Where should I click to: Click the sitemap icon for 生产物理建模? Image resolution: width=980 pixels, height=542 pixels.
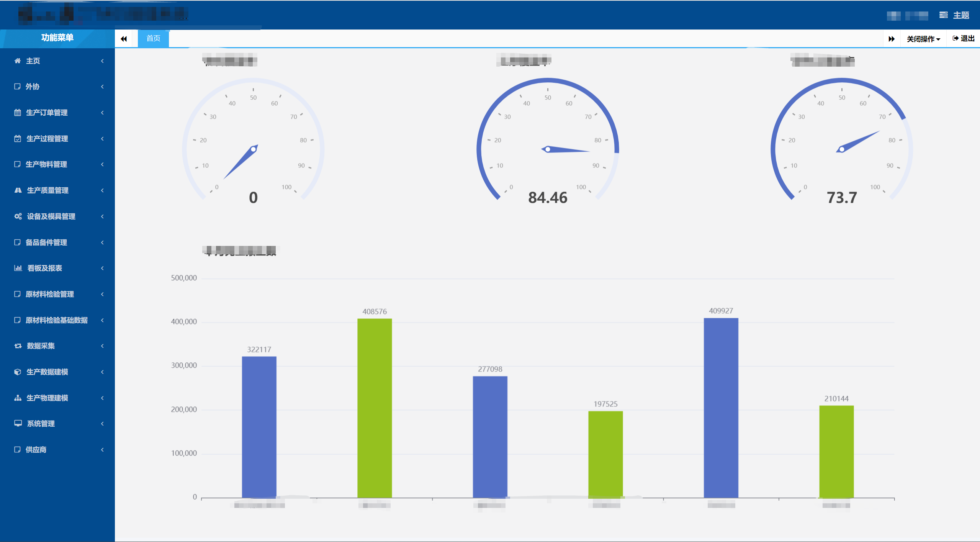pyautogui.click(x=18, y=398)
